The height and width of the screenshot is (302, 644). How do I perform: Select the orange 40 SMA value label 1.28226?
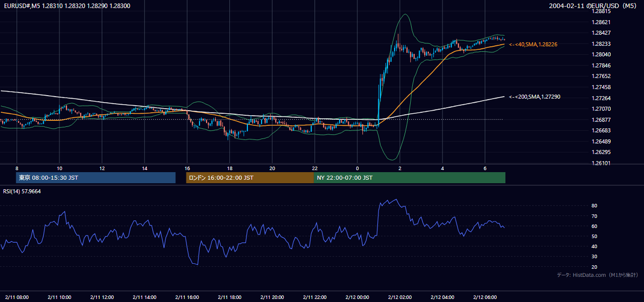coord(533,44)
